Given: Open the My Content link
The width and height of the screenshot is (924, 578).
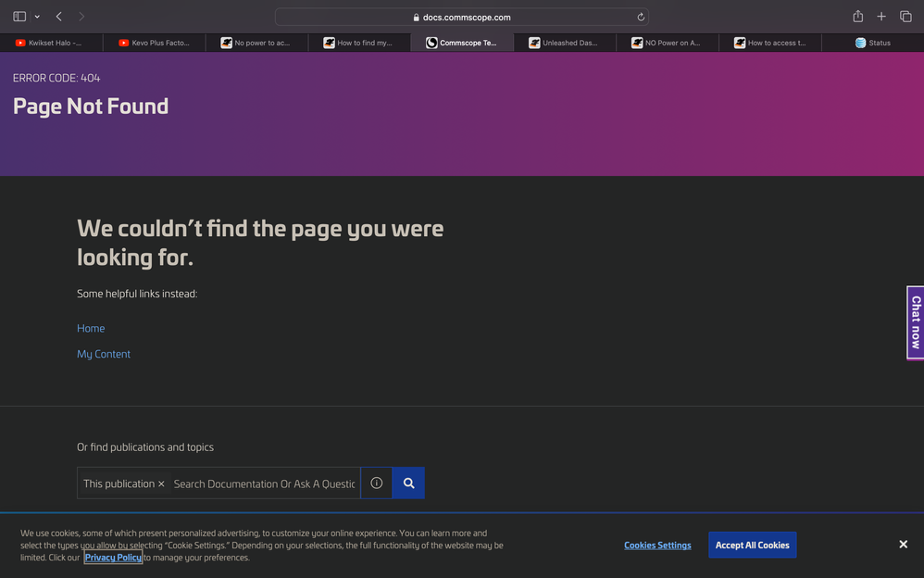Looking at the screenshot, I should (x=104, y=354).
